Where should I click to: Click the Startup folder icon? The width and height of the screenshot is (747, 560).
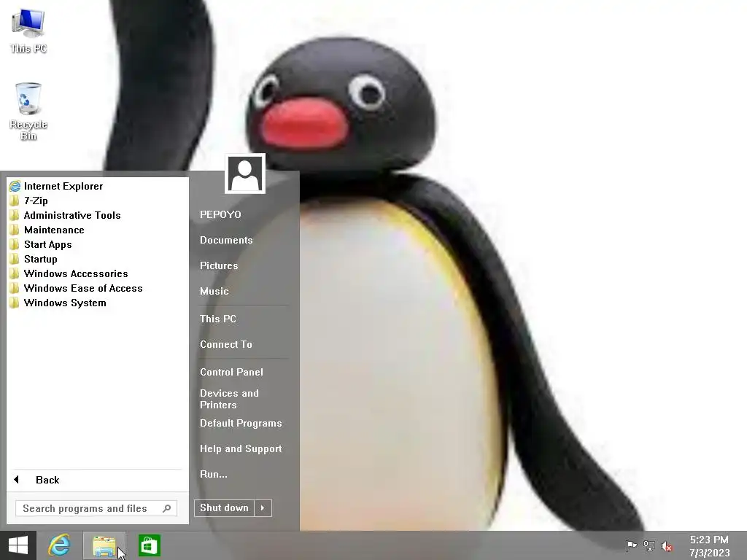coord(15,259)
